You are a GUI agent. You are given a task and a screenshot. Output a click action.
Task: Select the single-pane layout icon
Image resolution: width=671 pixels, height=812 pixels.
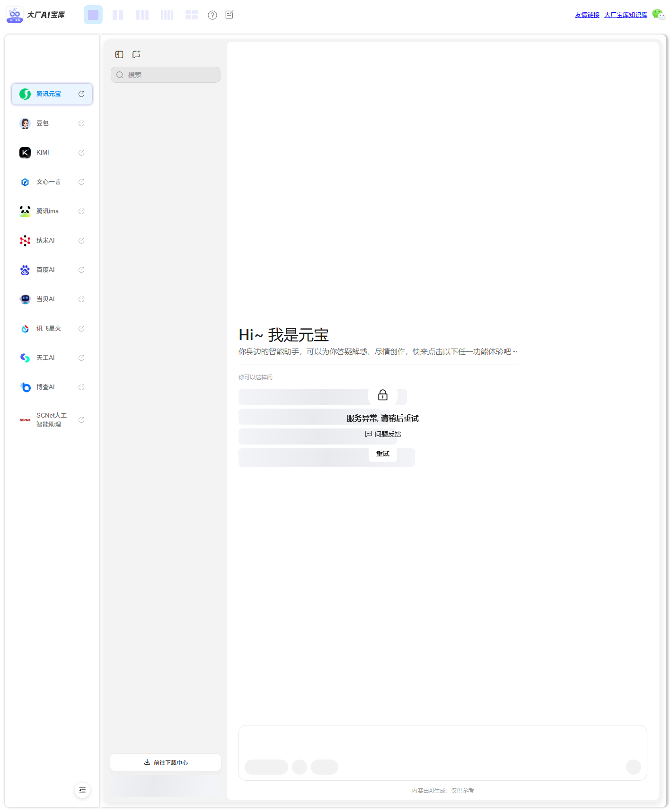pos(93,15)
